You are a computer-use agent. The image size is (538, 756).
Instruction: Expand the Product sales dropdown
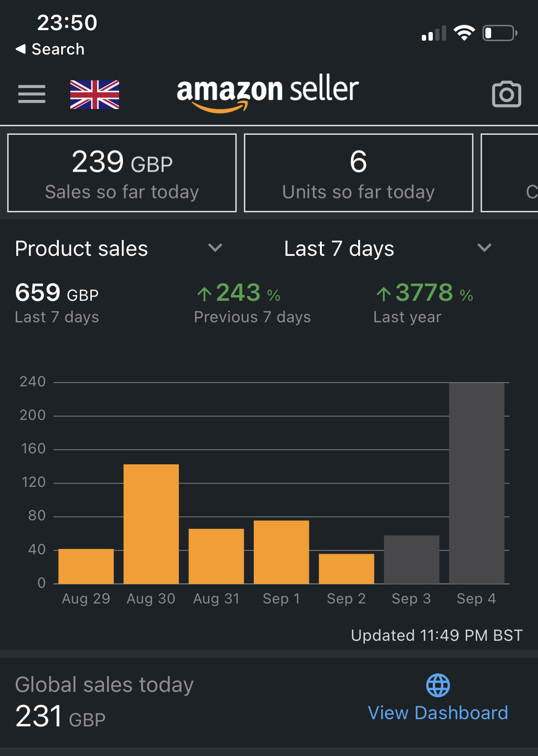point(119,248)
